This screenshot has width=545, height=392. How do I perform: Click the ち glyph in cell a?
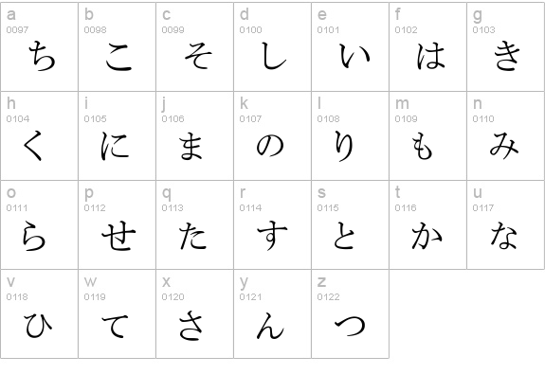(x=42, y=56)
